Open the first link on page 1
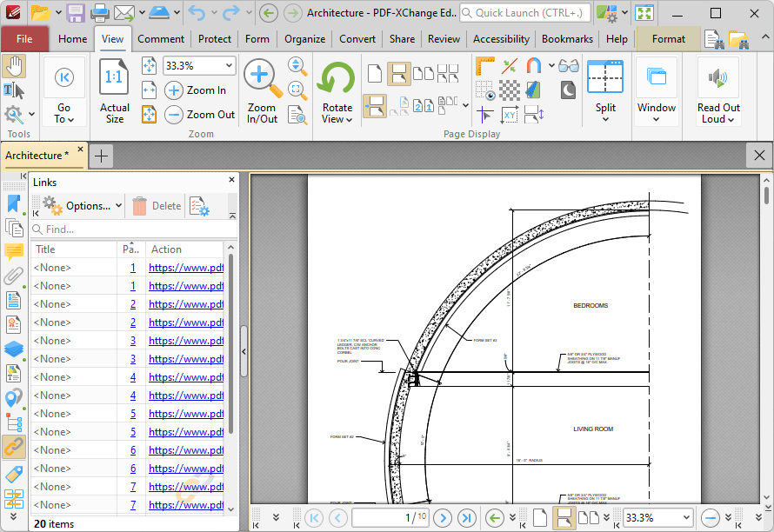This screenshot has height=532, width=774. (x=185, y=268)
